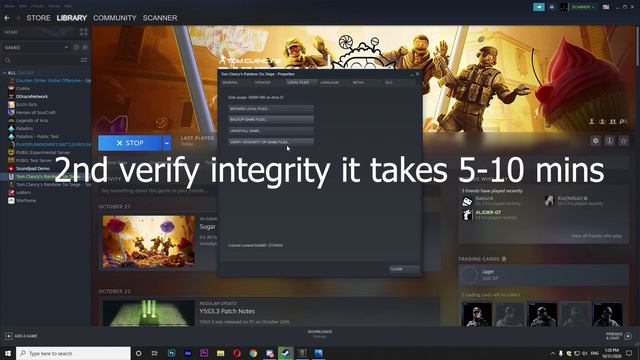
Task: Switch to Big Picture mode icon
Action: click(x=606, y=7)
